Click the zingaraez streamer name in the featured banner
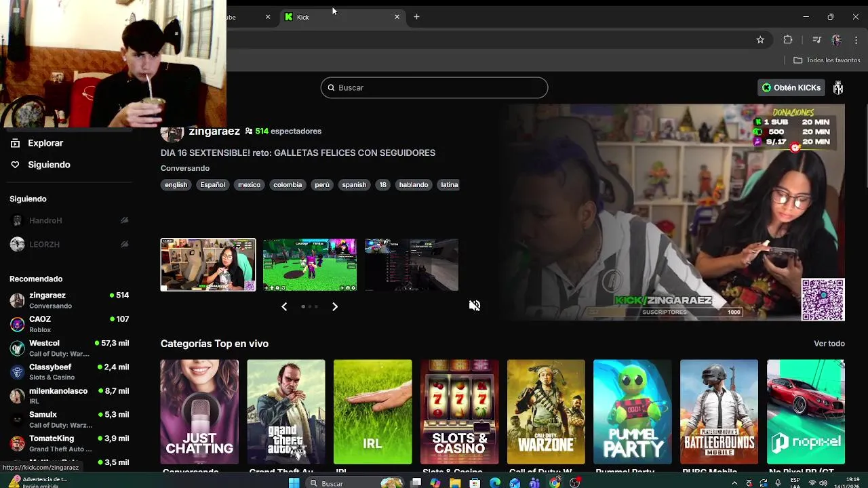 pyautogui.click(x=214, y=131)
